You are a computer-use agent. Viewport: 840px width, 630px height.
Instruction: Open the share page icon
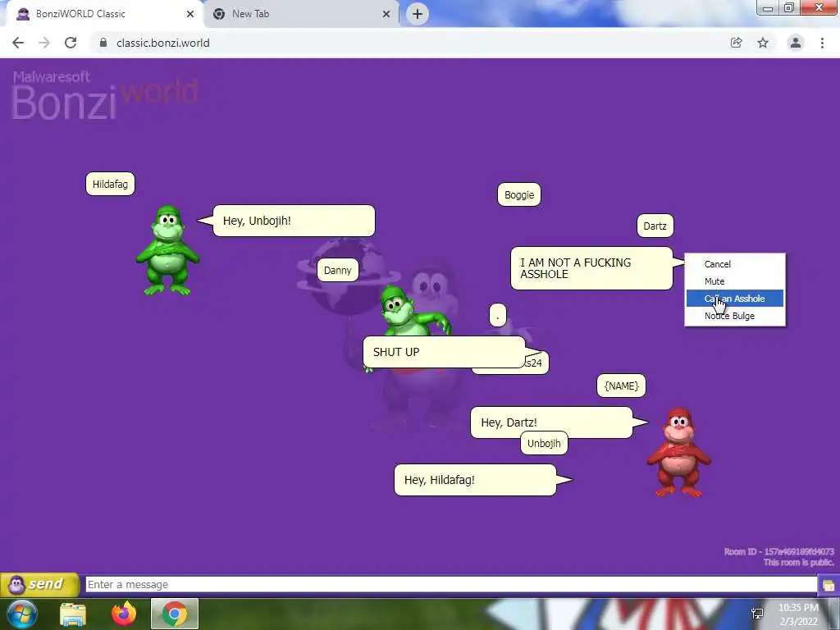pos(737,43)
